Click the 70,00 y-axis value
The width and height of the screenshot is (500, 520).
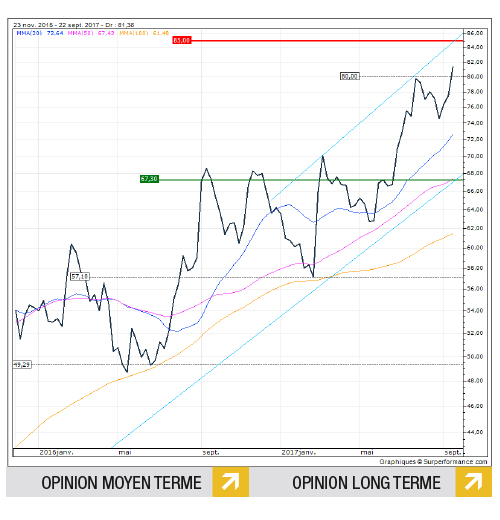(x=475, y=156)
